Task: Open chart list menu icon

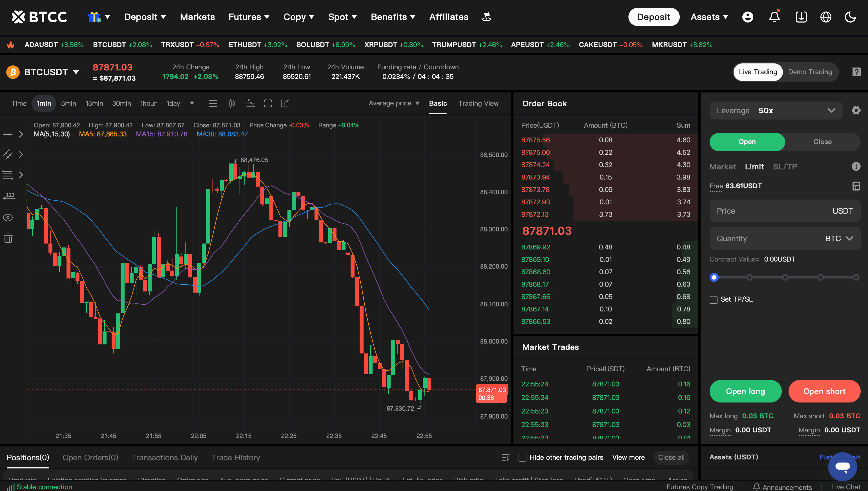Action: 213,103
